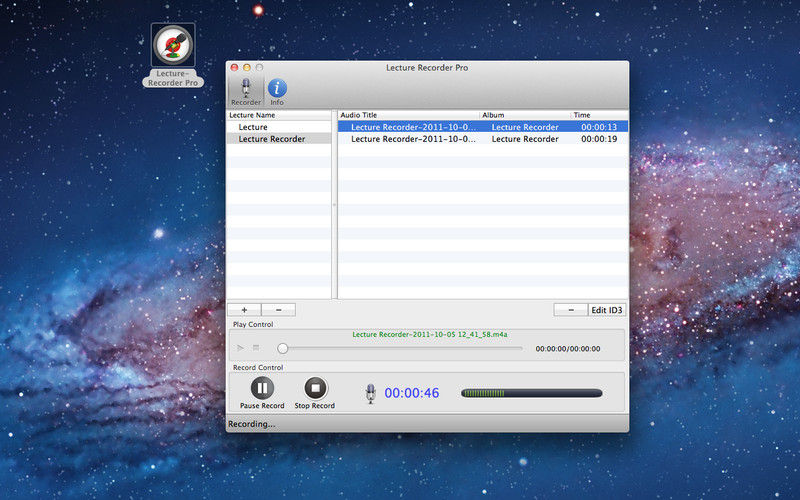Delete the selected audio with the minus button beside Edit ID3
Screen dimensions: 800x500
tap(571, 310)
